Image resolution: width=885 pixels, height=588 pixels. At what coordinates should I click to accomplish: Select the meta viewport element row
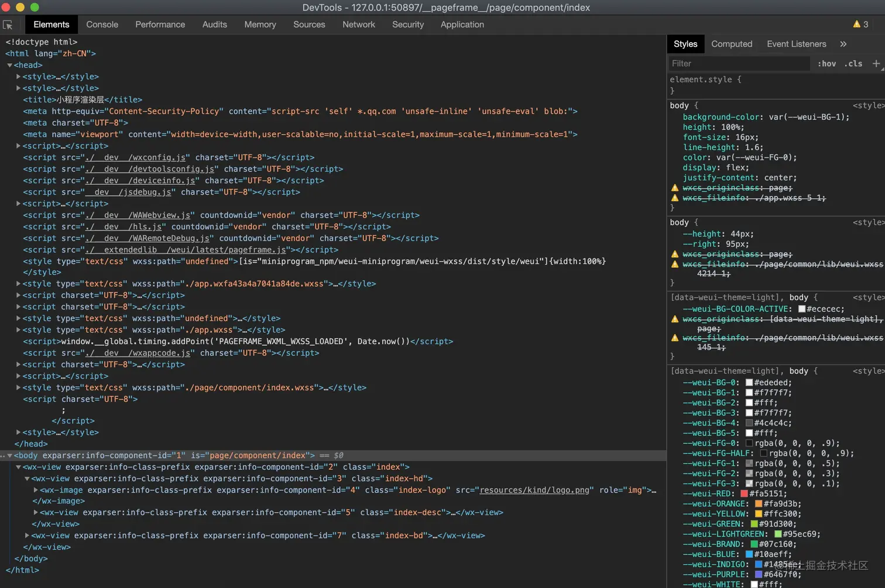tap(300, 135)
